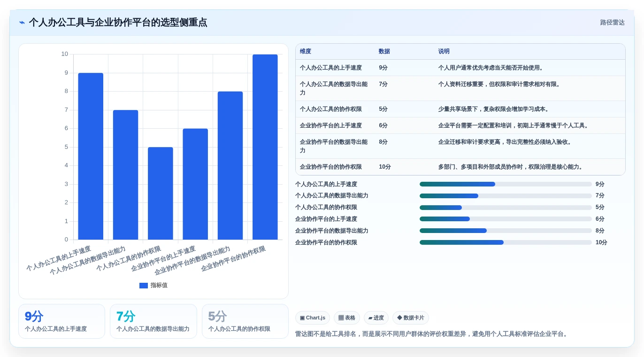This screenshot has width=644, height=357.
Task: Click the chart bar with value 5
Action: (161, 194)
